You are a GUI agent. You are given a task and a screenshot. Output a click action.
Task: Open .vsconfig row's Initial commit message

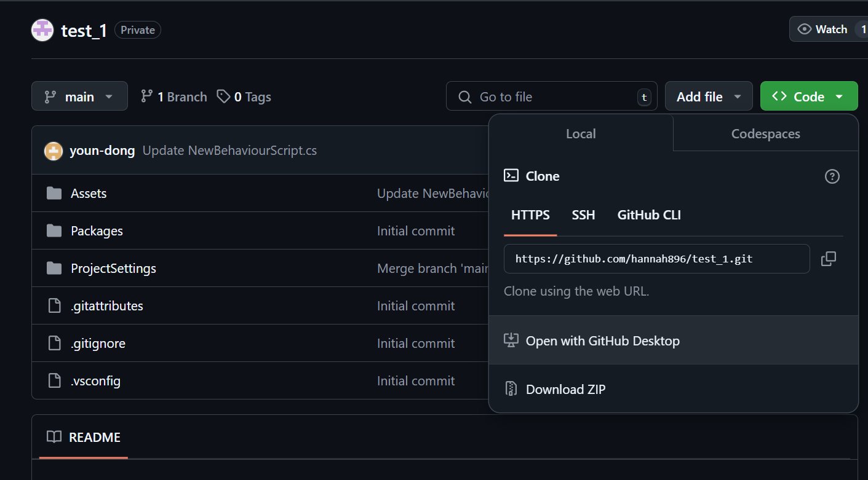click(x=416, y=381)
